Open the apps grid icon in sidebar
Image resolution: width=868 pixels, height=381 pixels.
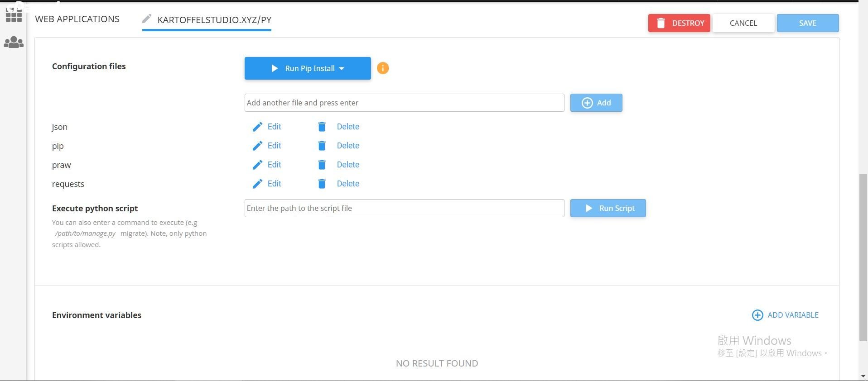[x=14, y=15]
